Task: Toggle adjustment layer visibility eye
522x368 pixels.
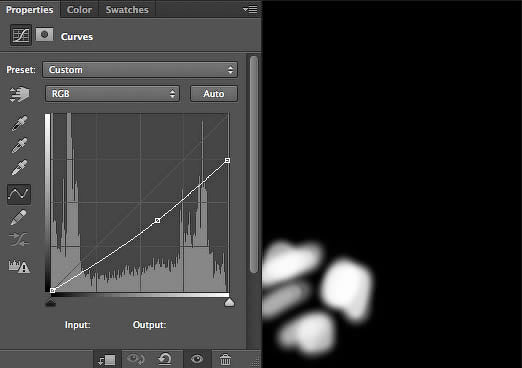Action: [x=197, y=359]
